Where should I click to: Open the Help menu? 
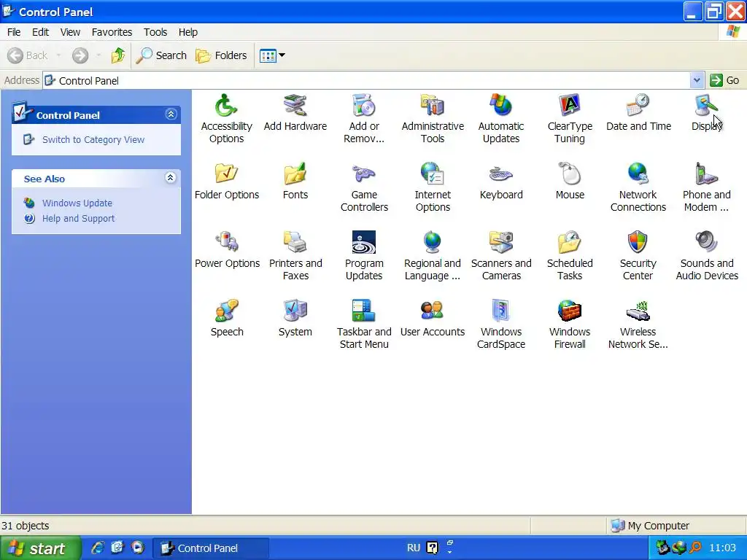[x=188, y=32]
